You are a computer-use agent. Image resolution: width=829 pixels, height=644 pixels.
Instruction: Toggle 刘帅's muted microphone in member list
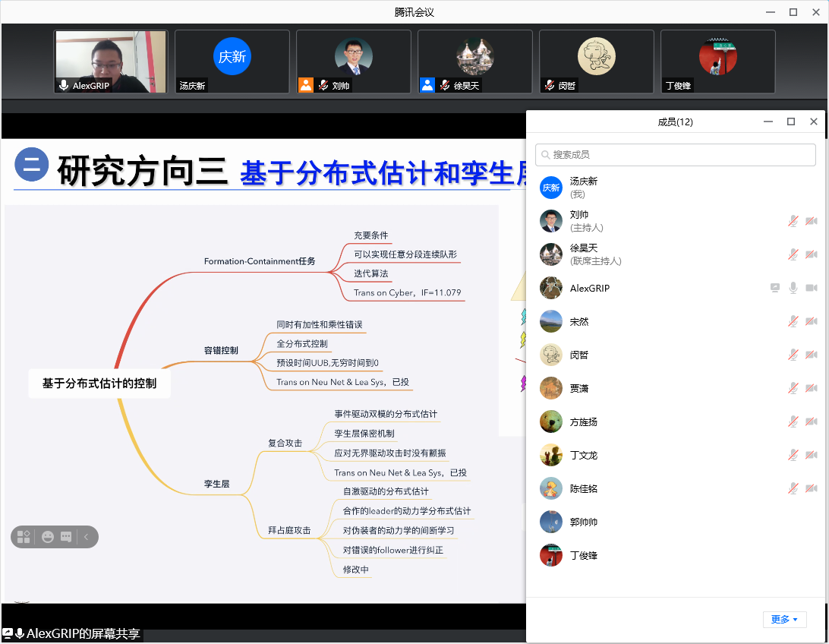793,221
